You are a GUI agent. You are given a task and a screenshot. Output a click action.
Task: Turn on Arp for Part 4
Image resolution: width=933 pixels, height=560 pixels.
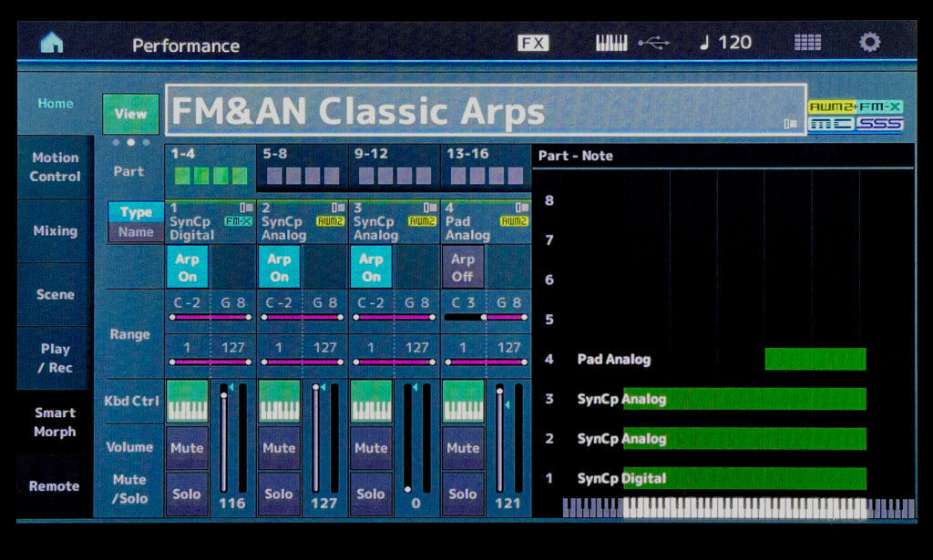tap(463, 268)
